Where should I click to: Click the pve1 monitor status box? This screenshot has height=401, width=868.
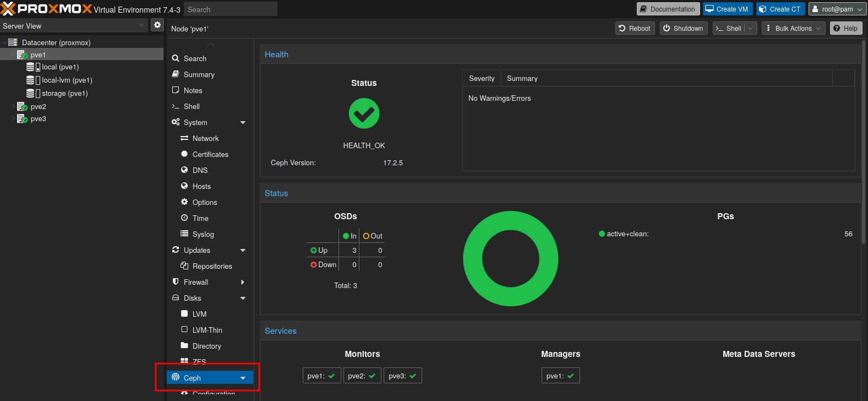coord(322,376)
